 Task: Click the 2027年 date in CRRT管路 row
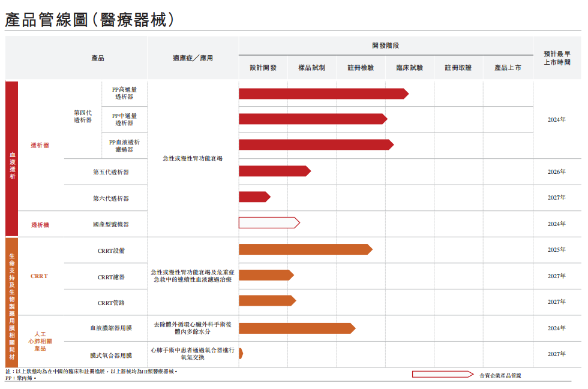coord(557,301)
